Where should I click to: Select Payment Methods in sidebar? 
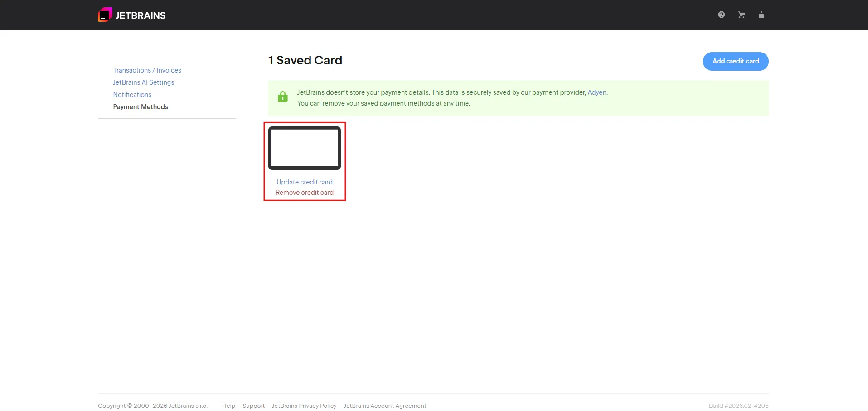point(141,107)
